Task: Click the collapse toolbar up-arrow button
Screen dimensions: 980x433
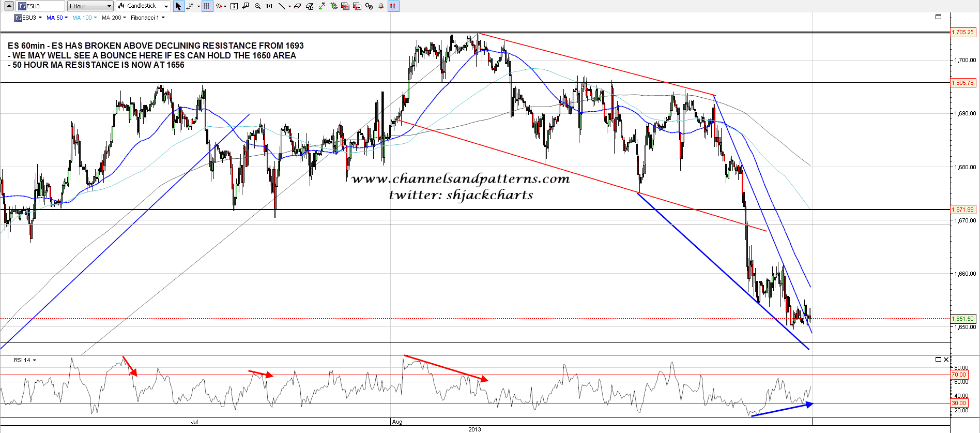Action: coord(9,6)
